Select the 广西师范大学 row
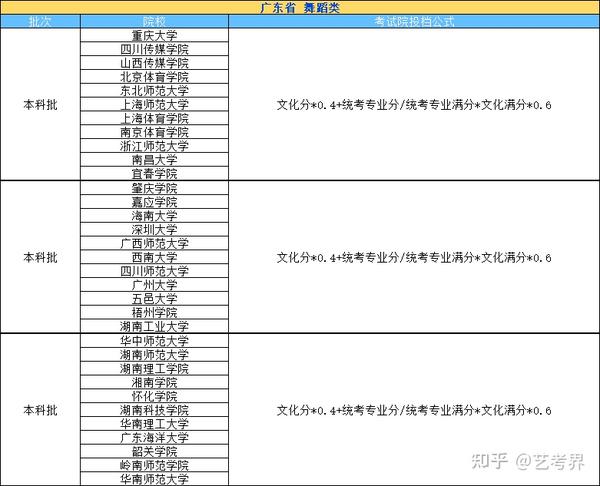 click(x=154, y=243)
